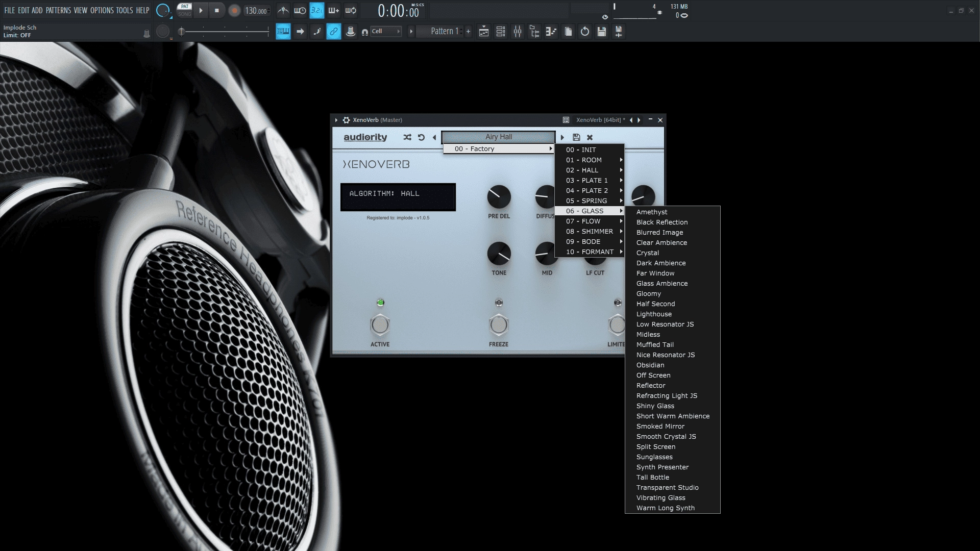This screenshot has width=980, height=551.
Task: Select the Amethyst preset
Action: [x=673, y=212]
